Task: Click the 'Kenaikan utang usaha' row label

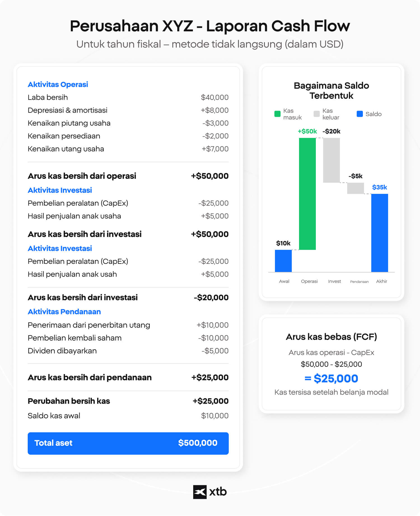Action: tap(66, 149)
